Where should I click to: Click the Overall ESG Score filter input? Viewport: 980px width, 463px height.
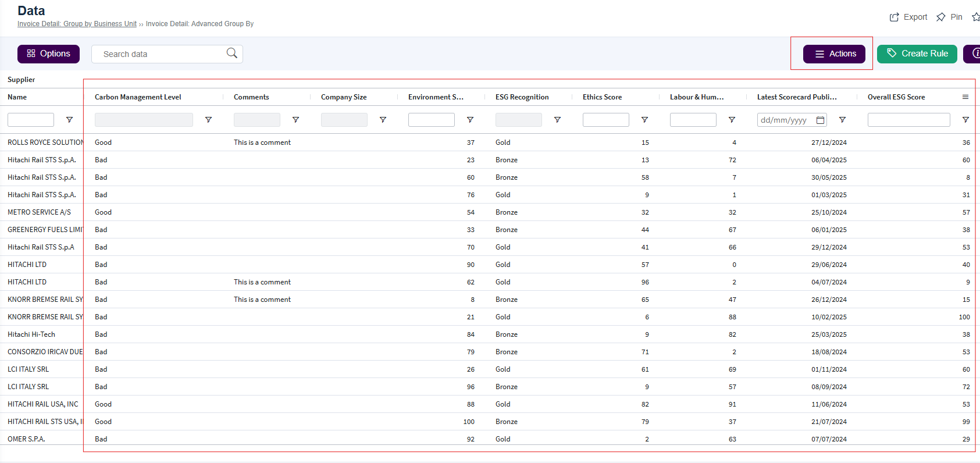[909, 120]
